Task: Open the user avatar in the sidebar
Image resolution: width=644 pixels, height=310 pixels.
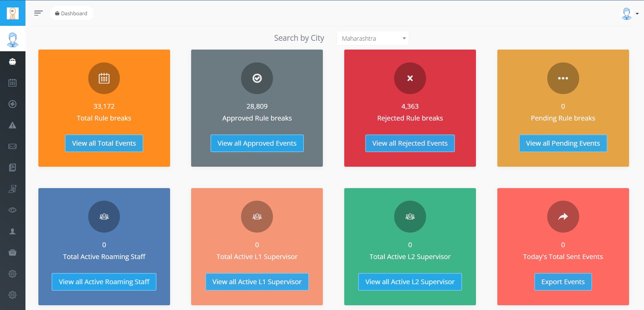Action: 13,39
